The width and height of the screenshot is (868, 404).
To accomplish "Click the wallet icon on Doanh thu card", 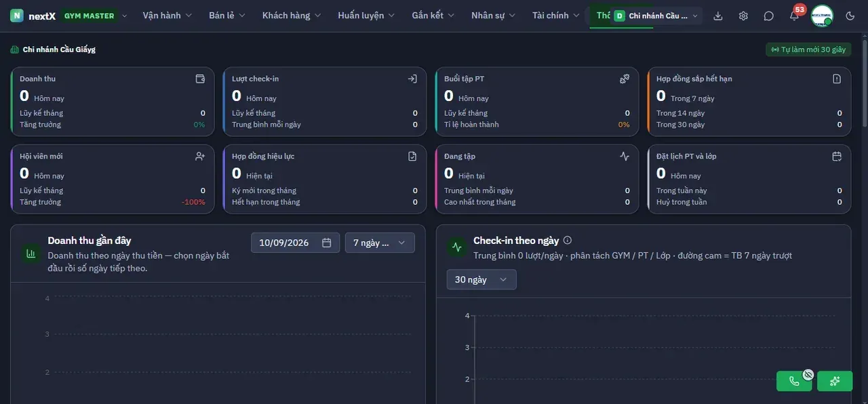I will tap(200, 79).
